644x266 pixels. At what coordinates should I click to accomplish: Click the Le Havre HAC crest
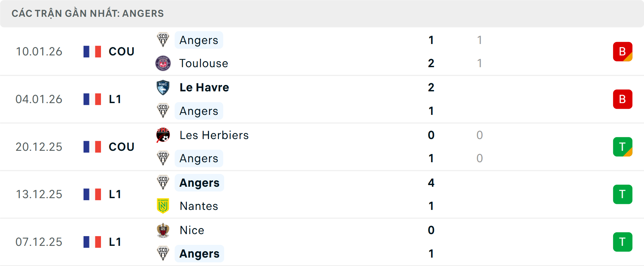[163, 87]
